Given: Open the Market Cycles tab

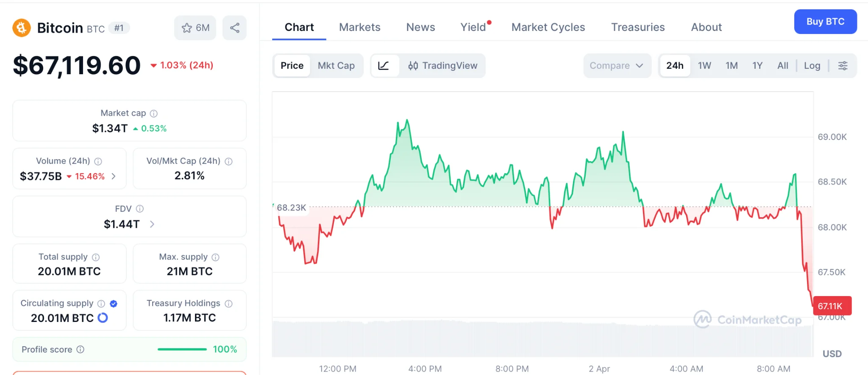Looking at the screenshot, I should point(548,27).
